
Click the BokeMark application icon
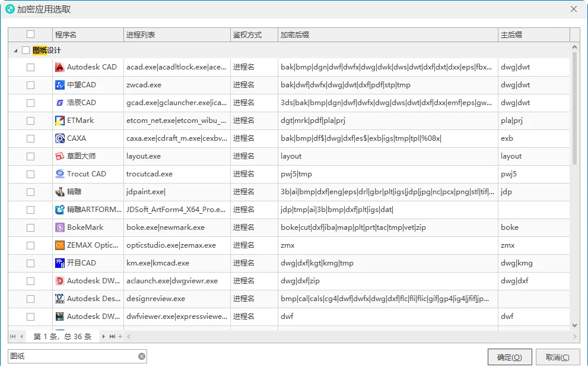(59, 228)
